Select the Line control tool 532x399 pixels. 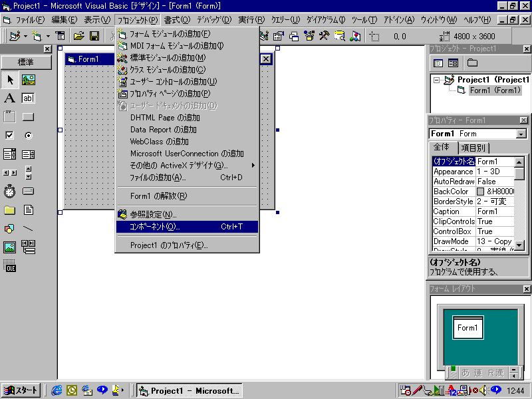coord(29,229)
